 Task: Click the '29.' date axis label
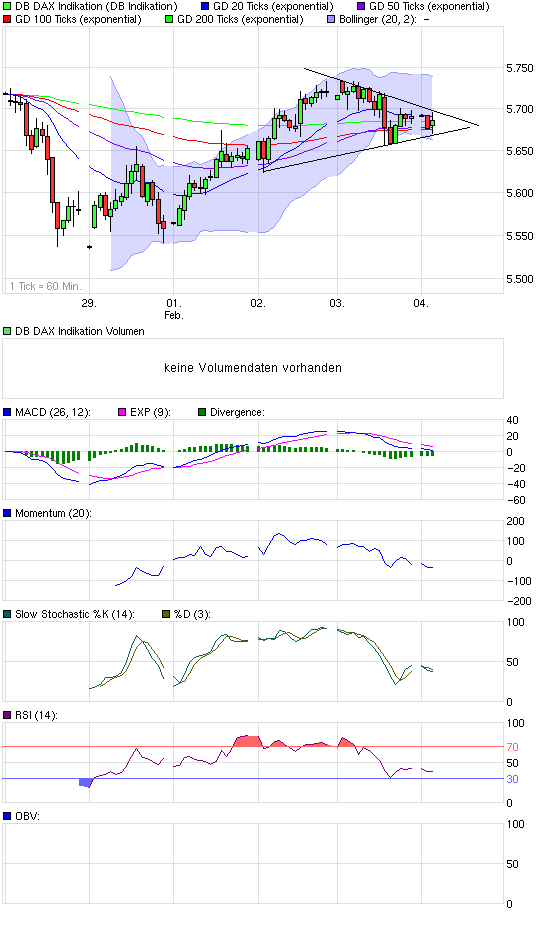88,303
